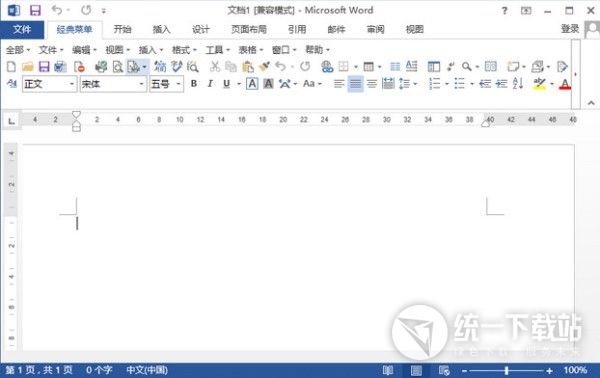This screenshot has width=600, height=378.
Task: Click the Print Preview magnifier icon
Action: tap(117, 67)
